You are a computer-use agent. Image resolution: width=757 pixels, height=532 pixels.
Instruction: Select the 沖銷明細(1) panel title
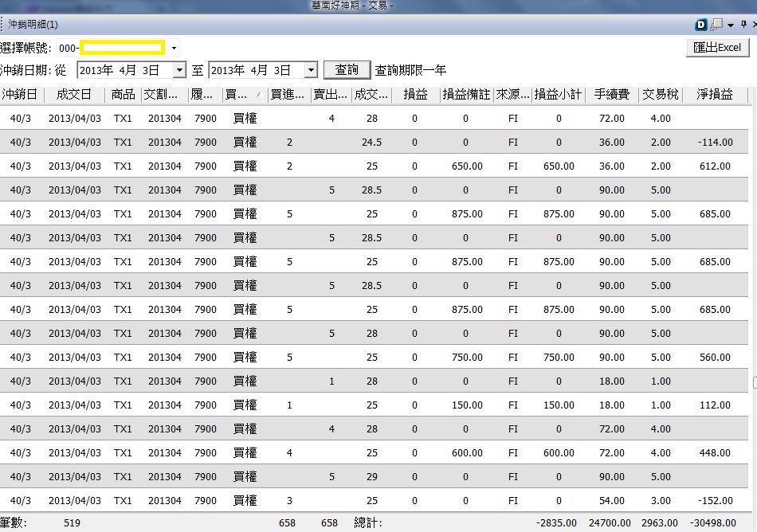(x=33, y=24)
